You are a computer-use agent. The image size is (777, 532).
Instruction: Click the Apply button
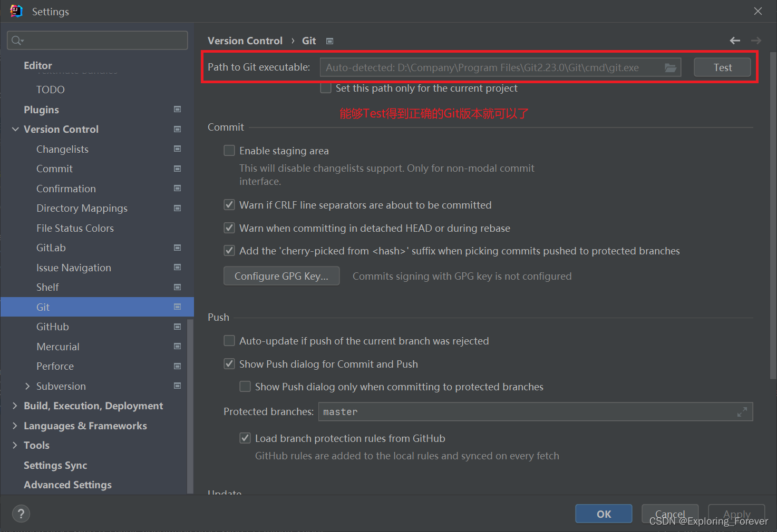pos(736,514)
